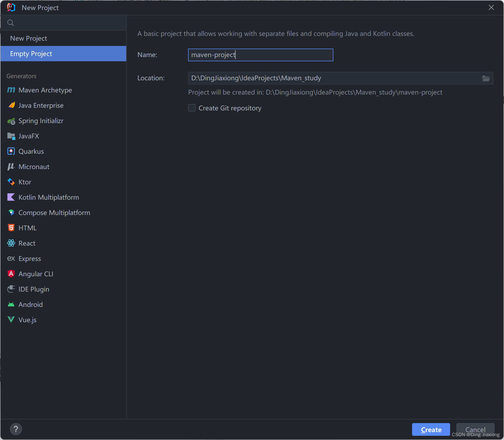Click the Kotlin Multiplatform icon
Screen dimensions: 504x440
(11, 197)
